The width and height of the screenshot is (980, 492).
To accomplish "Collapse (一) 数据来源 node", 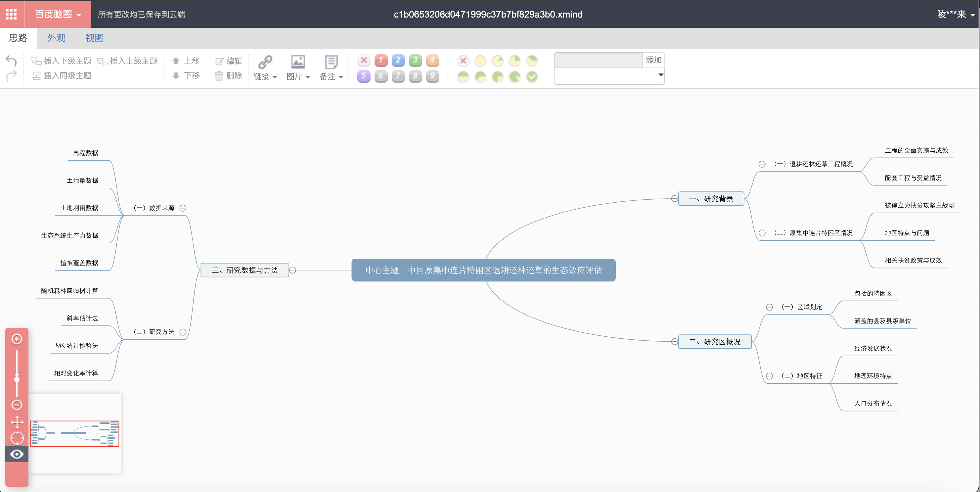I will pos(183,208).
